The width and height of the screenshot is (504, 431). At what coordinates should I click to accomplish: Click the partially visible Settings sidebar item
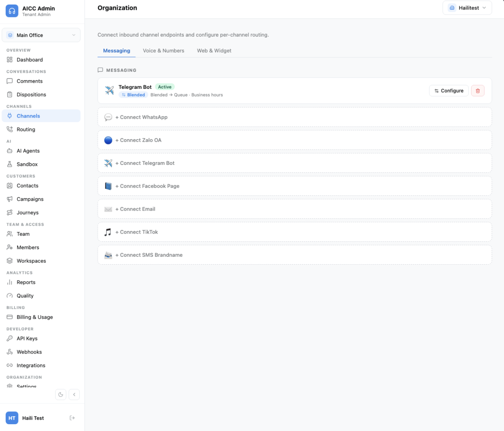coord(41,386)
